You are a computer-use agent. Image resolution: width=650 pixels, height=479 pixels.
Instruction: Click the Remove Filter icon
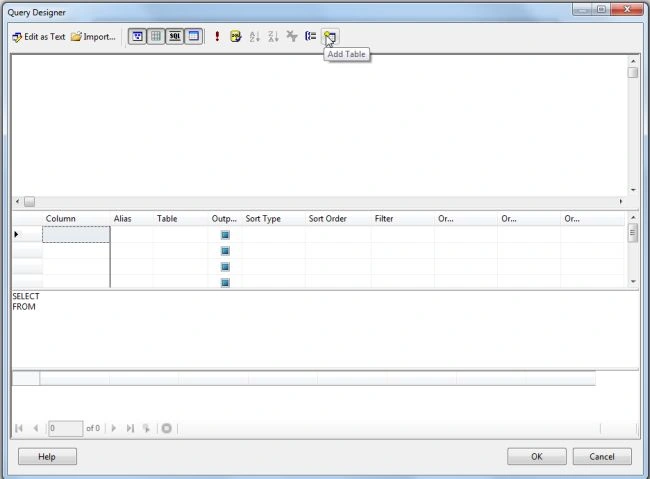pos(292,36)
